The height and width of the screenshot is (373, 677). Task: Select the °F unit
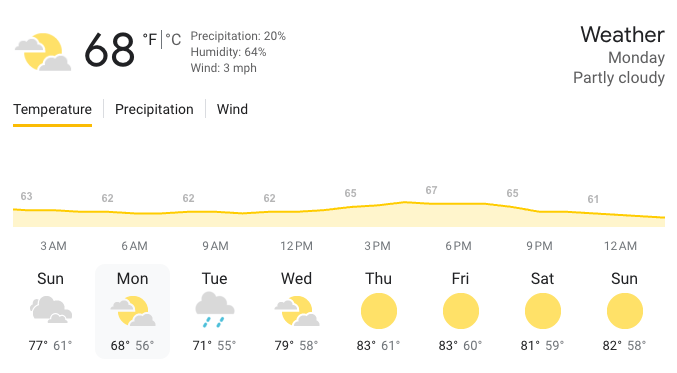(x=150, y=40)
